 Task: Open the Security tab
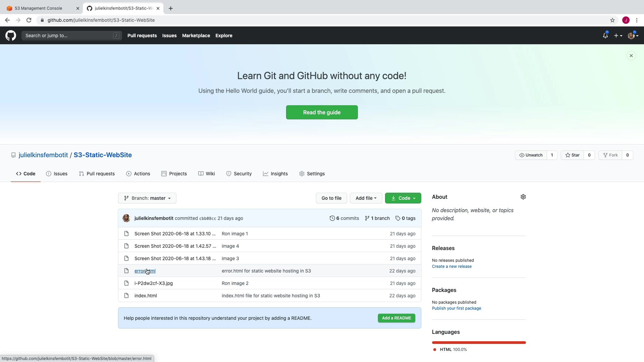(239, 174)
